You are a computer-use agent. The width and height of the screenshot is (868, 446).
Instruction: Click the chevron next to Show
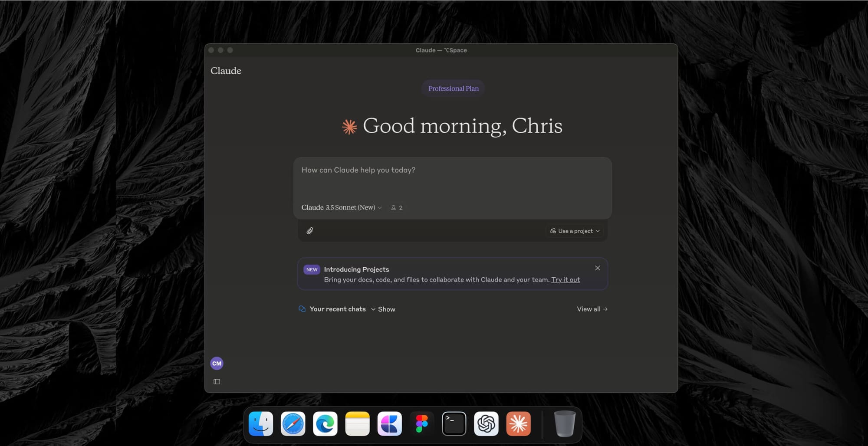(x=373, y=309)
